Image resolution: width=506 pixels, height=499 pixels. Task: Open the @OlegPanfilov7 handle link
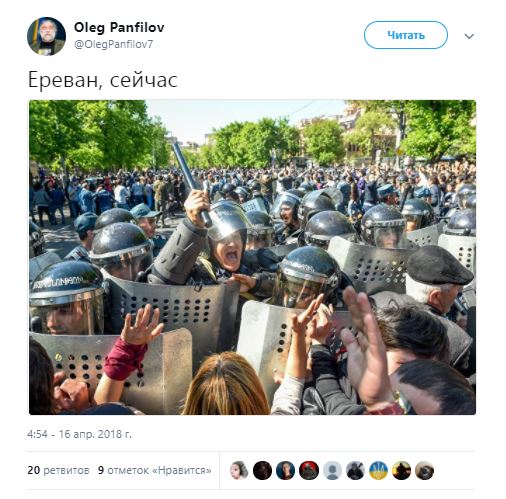pyautogui.click(x=113, y=44)
